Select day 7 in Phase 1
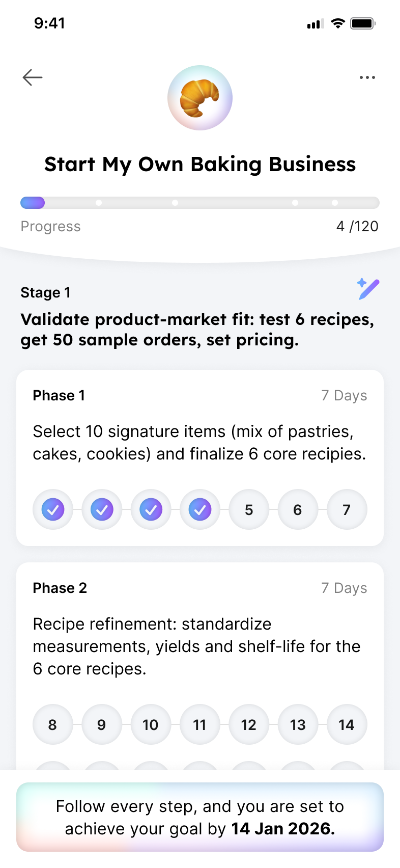The width and height of the screenshot is (400, 868). click(347, 509)
